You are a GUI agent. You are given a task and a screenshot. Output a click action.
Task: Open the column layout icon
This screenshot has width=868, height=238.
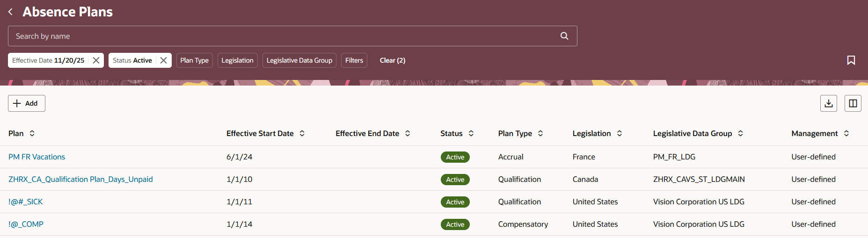tap(853, 103)
